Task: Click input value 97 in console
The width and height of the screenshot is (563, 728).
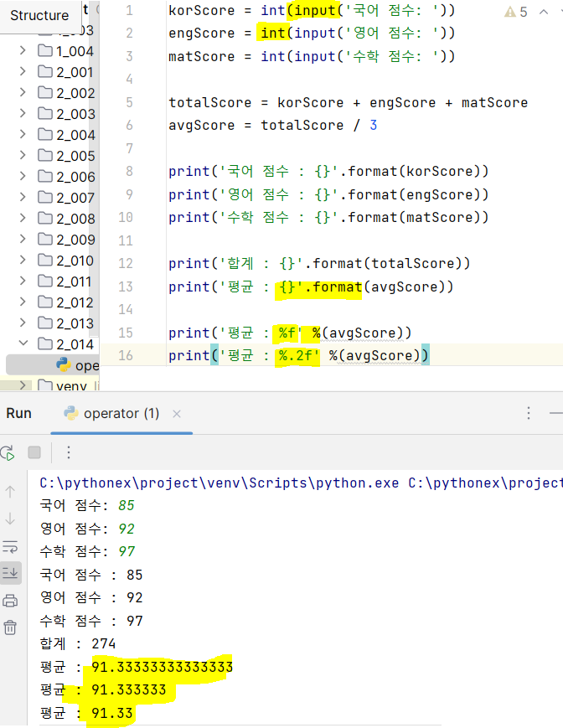Action: pyautogui.click(x=127, y=551)
